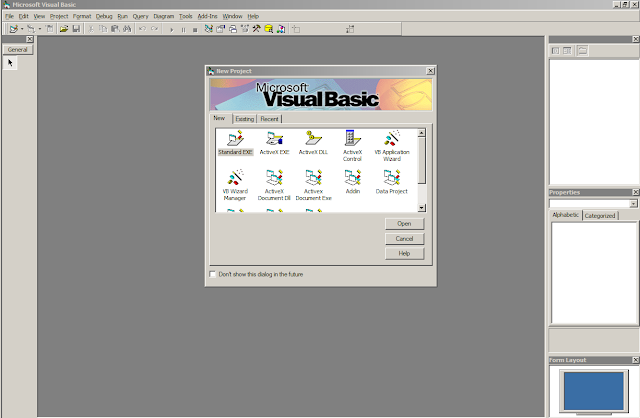Open dropdown arrow beside Add Project icon
This screenshot has width=640, height=418.
[22, 29]
